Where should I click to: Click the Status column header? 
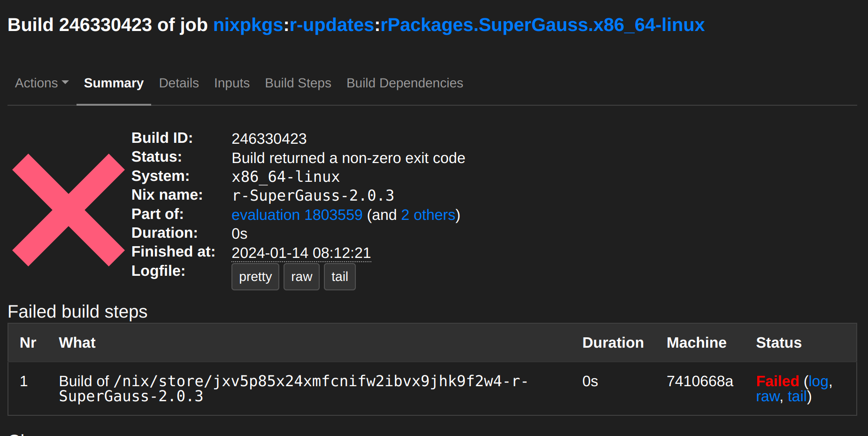(x=779, y=343)
